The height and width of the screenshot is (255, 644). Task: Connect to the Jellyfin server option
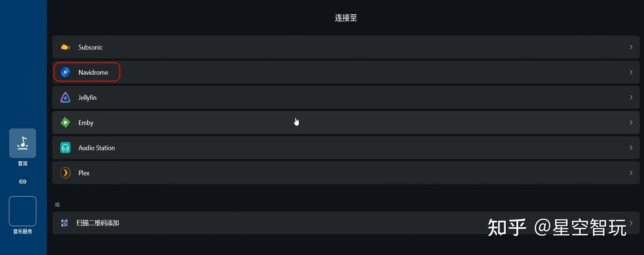pos(88,98)
